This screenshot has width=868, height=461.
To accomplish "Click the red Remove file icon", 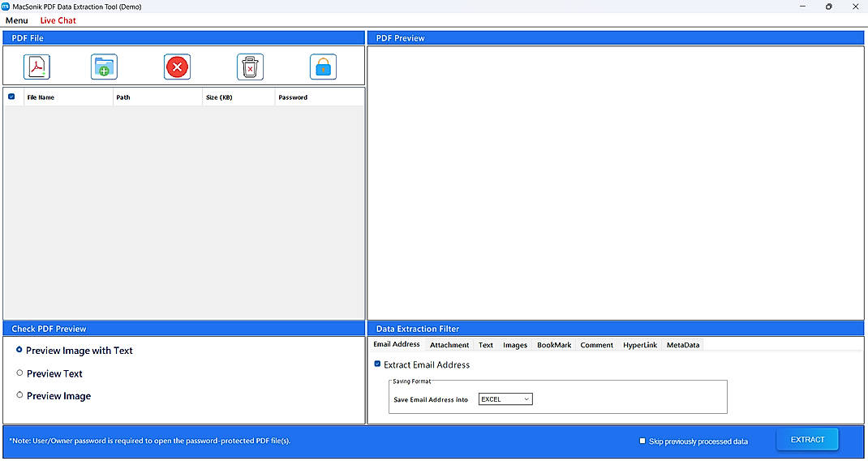I will click(177, 67).
